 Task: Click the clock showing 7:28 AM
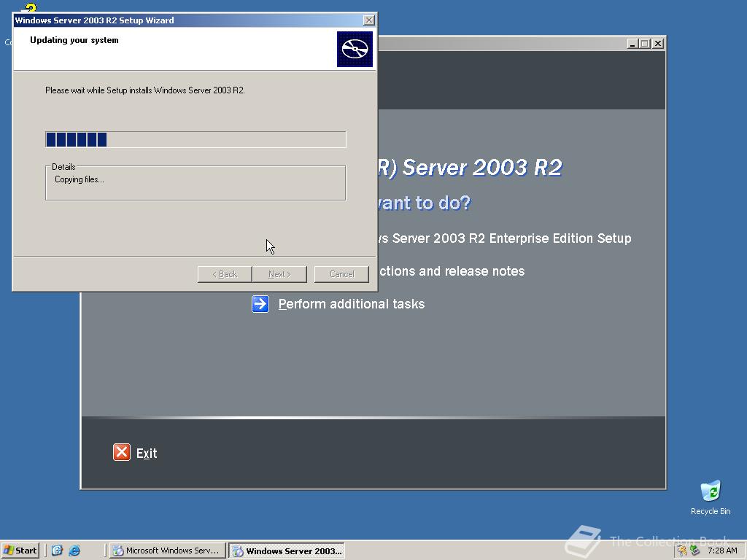pyautogui.click(x=722, y=551)
